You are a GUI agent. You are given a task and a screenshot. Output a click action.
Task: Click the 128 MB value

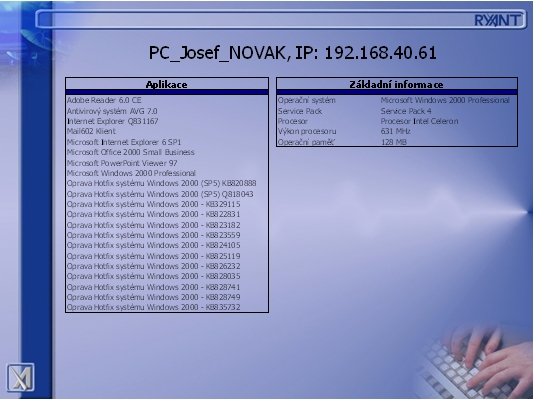394,142
